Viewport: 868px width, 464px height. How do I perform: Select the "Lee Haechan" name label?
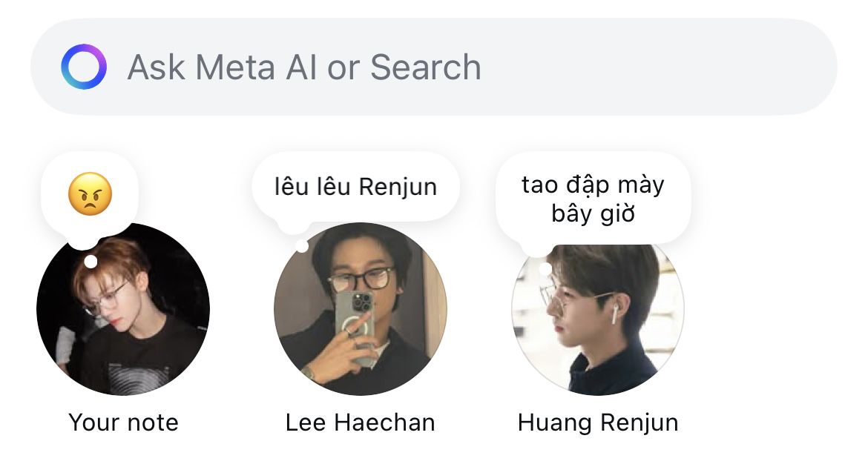click(360, 422)
